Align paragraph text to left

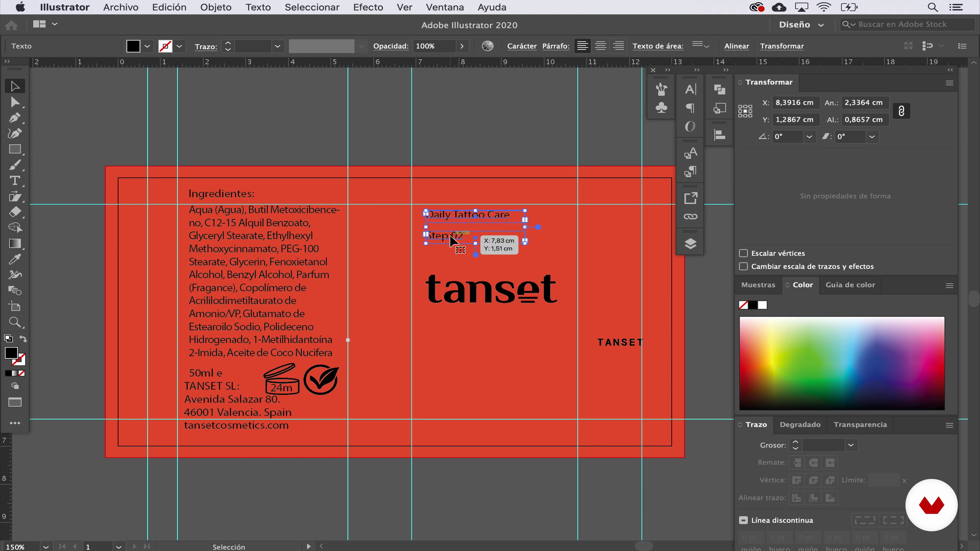(582, 46)
